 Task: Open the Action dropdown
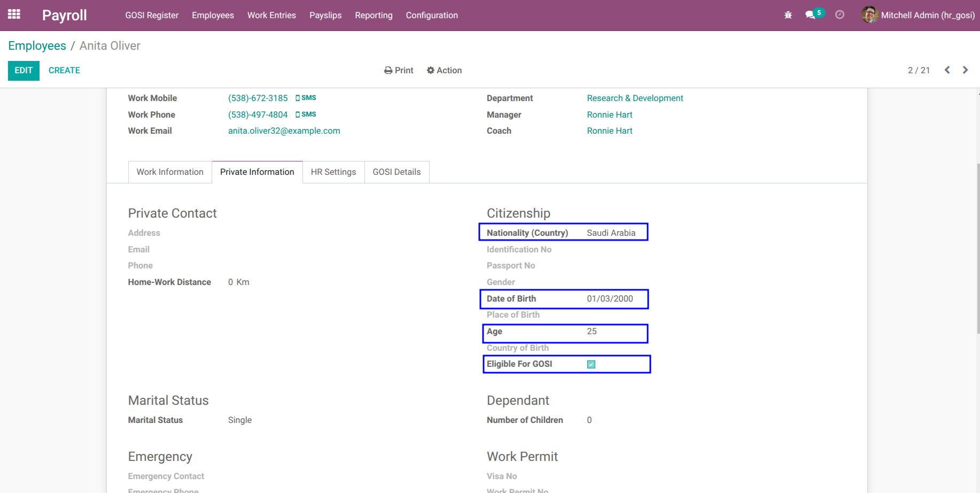[444, 71]
